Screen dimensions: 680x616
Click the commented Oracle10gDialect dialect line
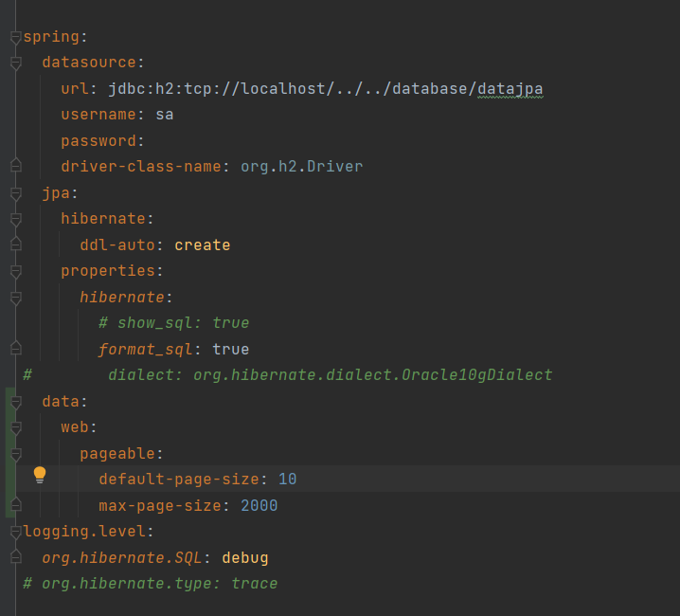(288, 375)
